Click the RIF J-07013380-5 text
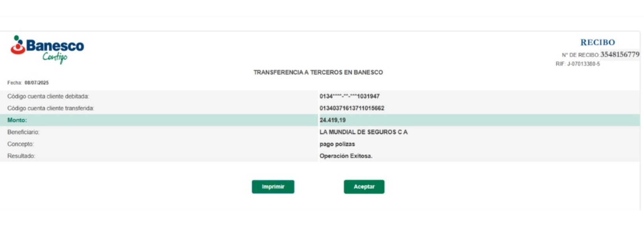This screenshot has height=242, width=644. click(x=578, y=64)
